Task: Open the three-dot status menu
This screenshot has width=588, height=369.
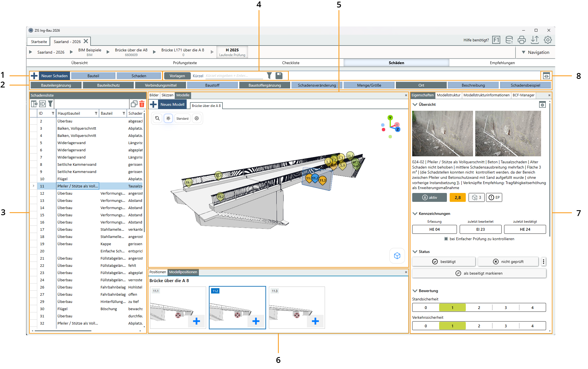Action: click(544, 262)
